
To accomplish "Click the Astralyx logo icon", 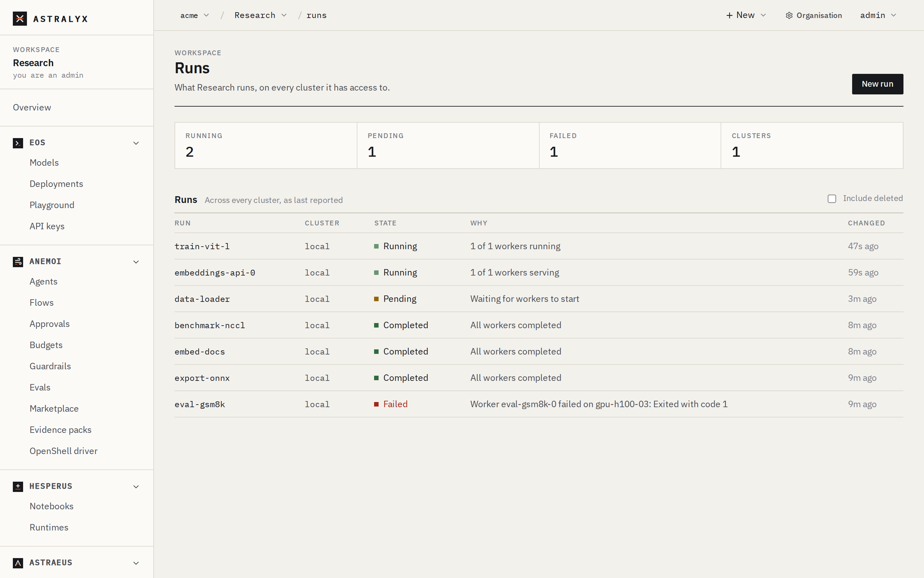I will pos(20,18).
